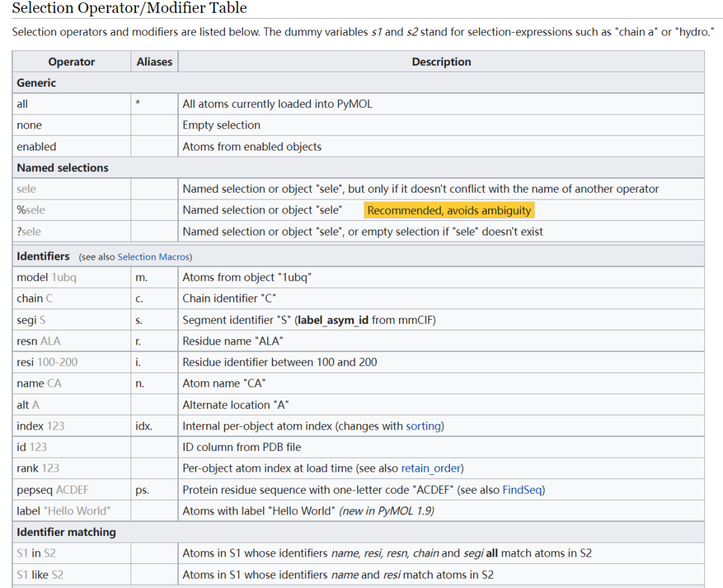This screenshot has height=588, width=723.
Task: Click the Aliases column header
Action: [x=154, y=62]
